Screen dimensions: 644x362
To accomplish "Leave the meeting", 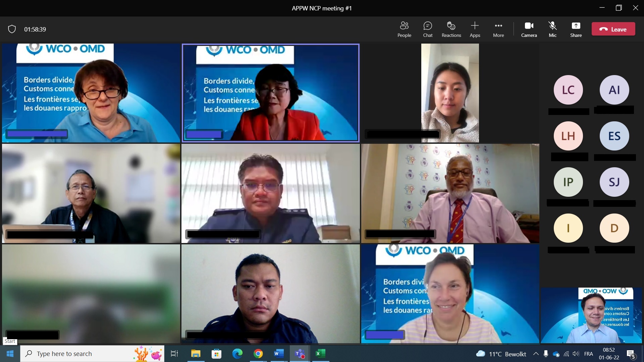I will coord(613,29).
